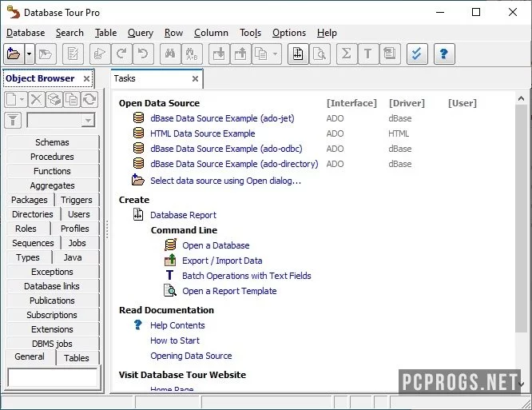Screen dimensions: 532x410
Task: Click Batch Operations with Text Fields link
Action: (x=247, y=276)
